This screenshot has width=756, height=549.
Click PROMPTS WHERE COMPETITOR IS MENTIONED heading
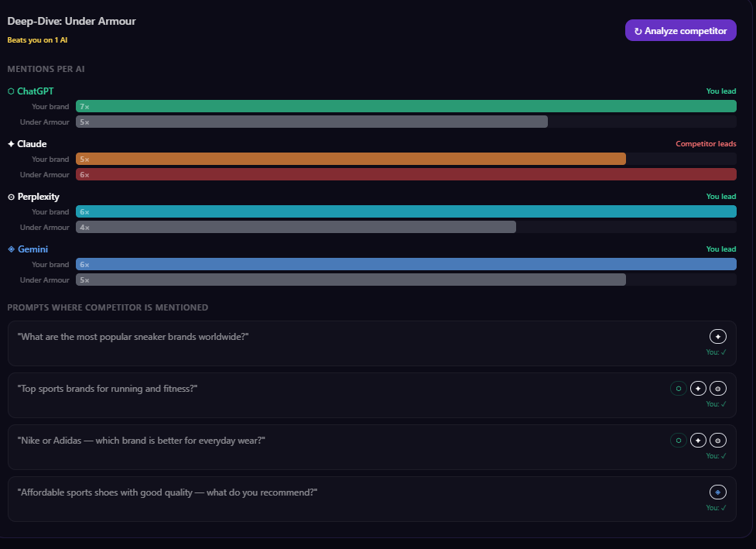click(108, 307)
